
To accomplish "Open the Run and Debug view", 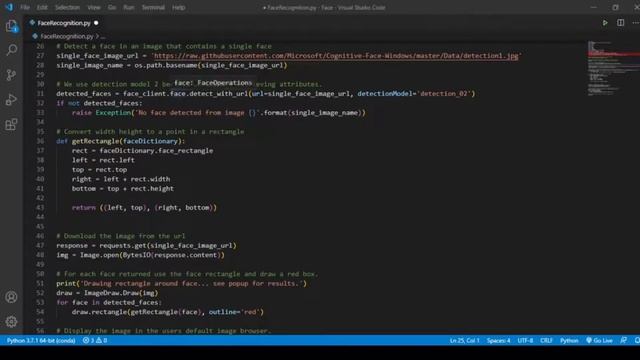I will pyautogui.click(x=11, y=100).
